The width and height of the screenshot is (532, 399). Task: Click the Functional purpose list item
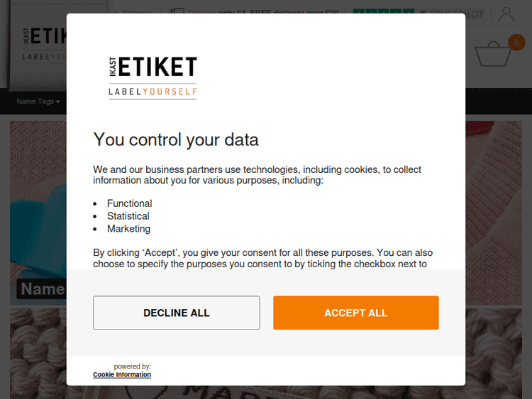coord(129,203)
